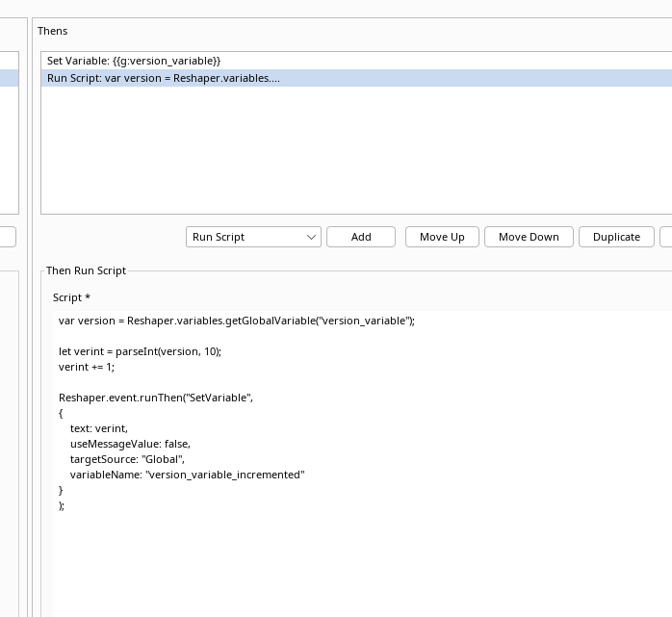Click the targetSource "Global" line
This screenshot has height=617, width=672.
(127, 460)
